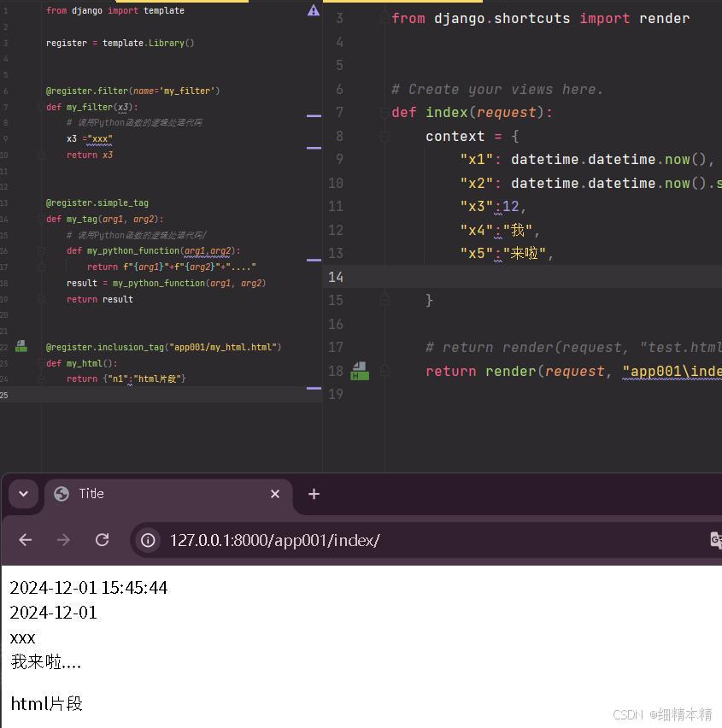
Task: Click the "x5":"来啦" entry in context
Action: click(506, 254)
